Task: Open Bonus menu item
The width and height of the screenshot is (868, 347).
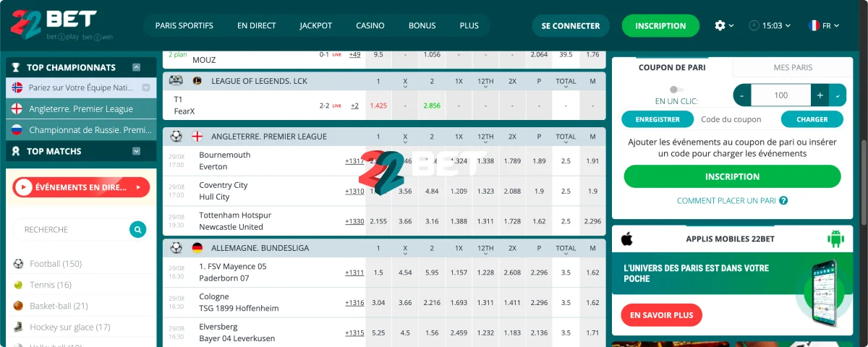Action: 422,25
